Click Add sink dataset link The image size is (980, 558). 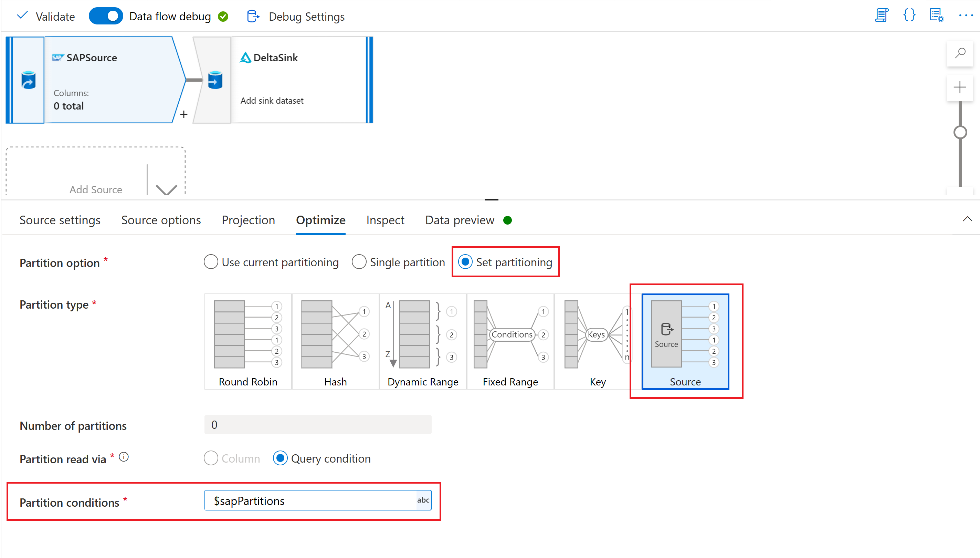272,100
